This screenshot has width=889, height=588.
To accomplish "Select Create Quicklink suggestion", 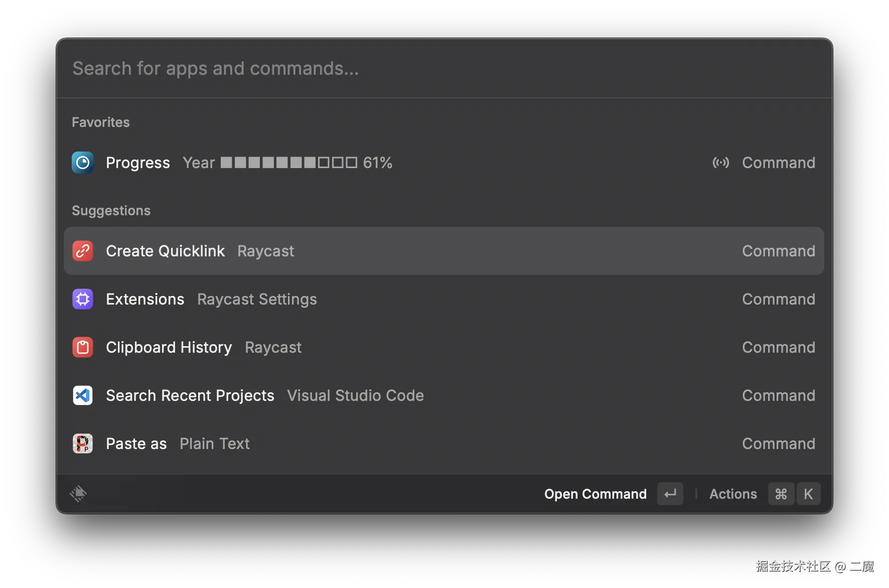I will tap(444, 251).
